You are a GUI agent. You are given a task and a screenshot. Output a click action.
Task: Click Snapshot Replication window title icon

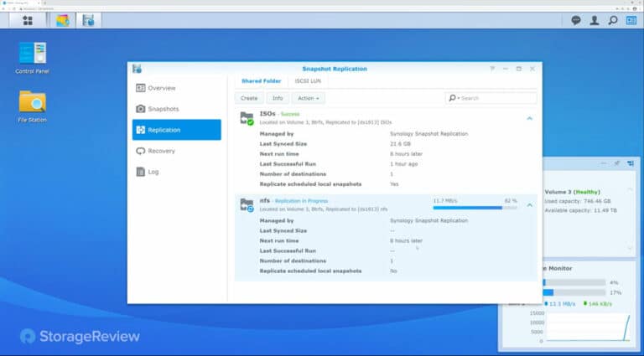coord(137,69)
